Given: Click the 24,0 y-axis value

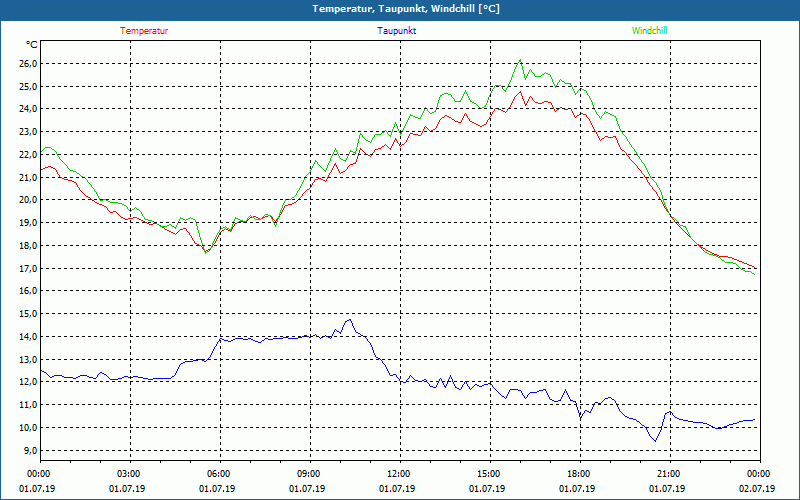Looking at the screenshot, I should click(x=28, y=109).
